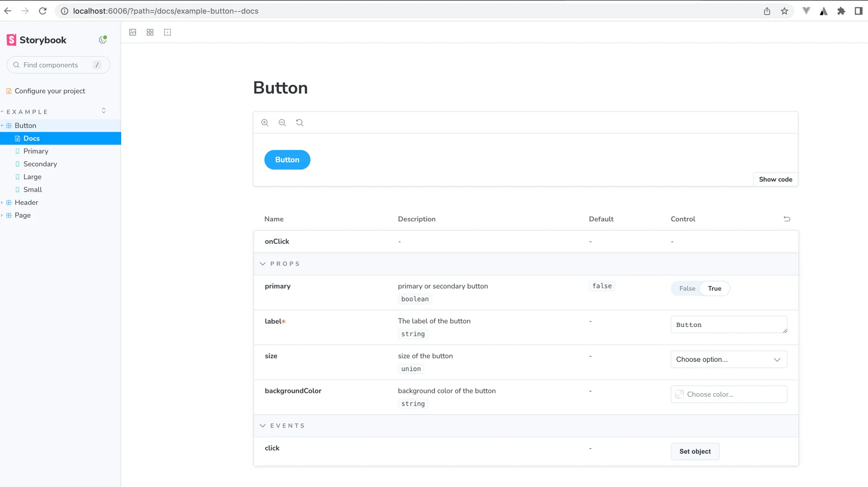Enable outlines icon in top toolbar
The height and width of the screenshot is (487, 868).
[x=167, y=32]
